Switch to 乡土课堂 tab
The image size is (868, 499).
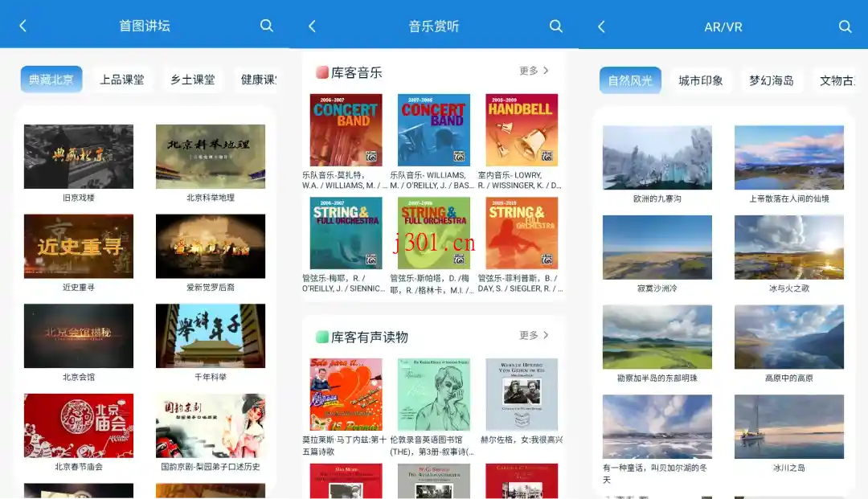click(x=193, y=80)
